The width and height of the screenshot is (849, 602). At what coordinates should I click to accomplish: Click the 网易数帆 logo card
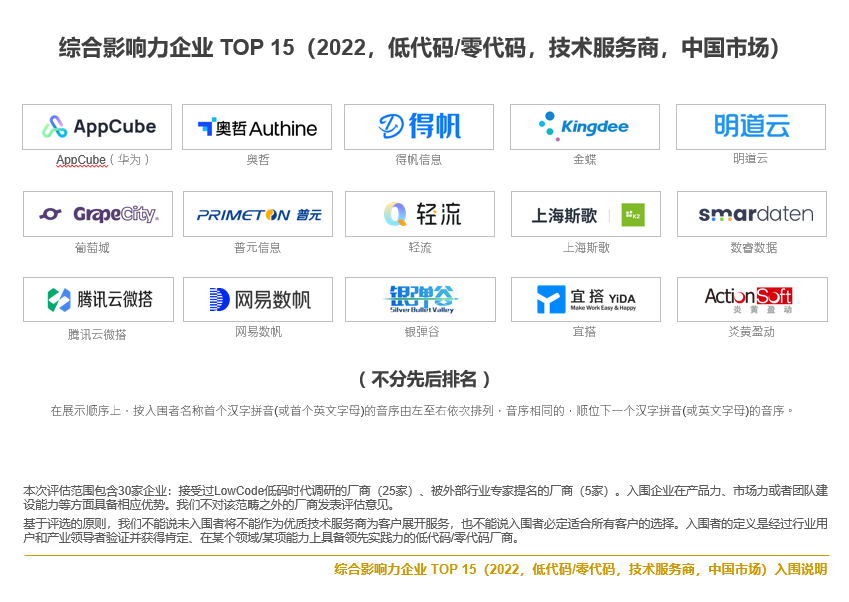point(258,299)
